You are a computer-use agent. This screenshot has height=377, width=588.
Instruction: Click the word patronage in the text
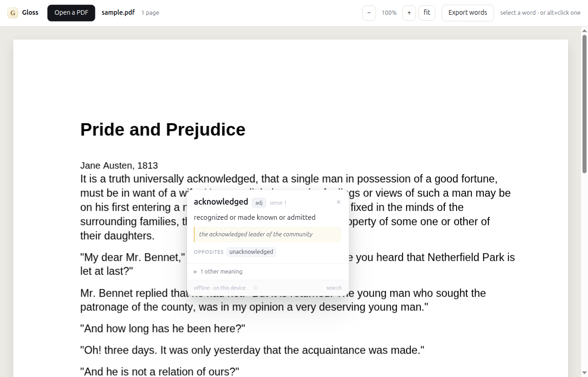point(104,307)
